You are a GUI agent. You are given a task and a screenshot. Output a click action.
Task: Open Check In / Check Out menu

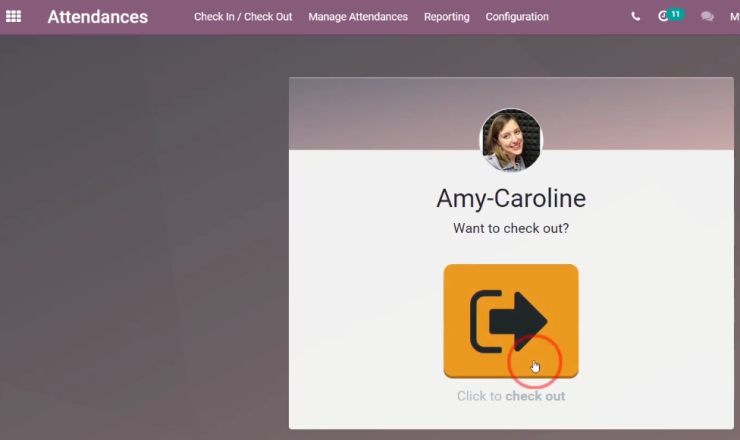(243, 17)
